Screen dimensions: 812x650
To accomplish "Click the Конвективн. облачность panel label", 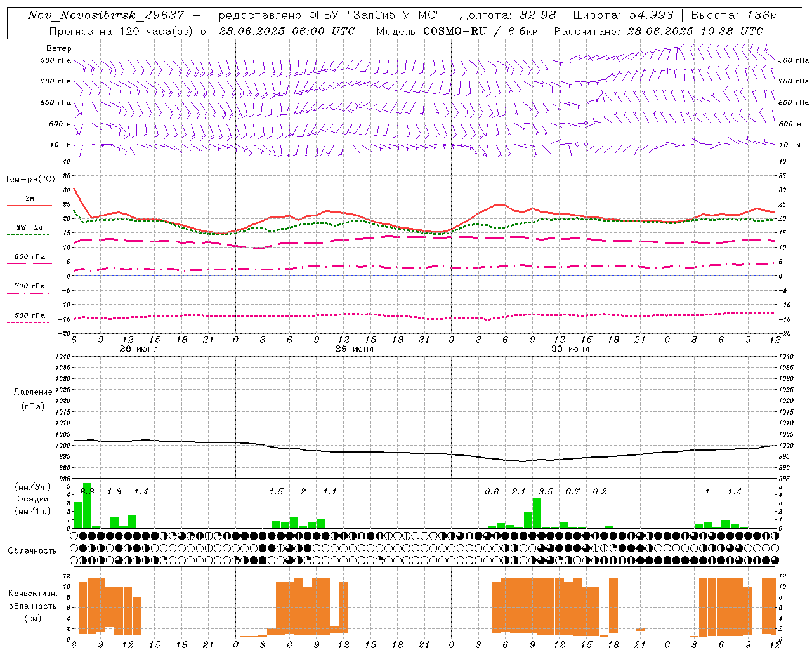I will coord(32,600).
